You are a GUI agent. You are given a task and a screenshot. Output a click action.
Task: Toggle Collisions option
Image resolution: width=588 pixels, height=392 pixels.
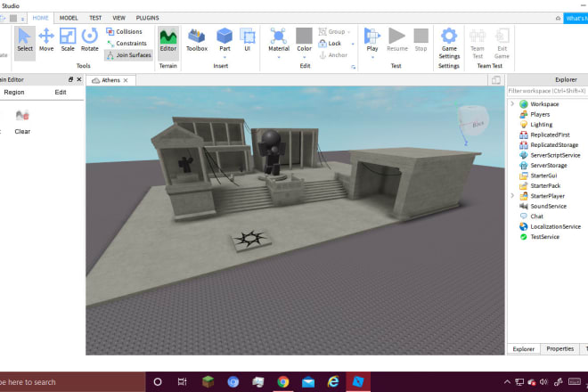click(x=124, y=32)
